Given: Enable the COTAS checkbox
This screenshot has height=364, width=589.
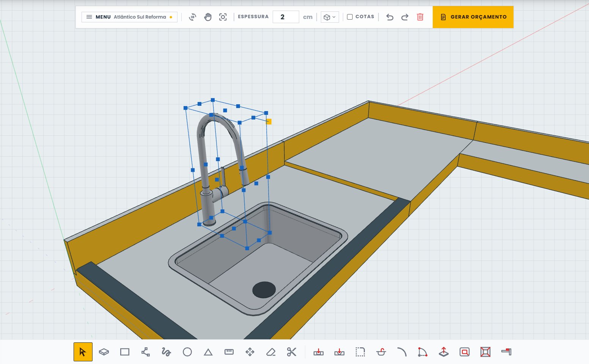Looking at the screenshot, I should [x=350, y=17].
